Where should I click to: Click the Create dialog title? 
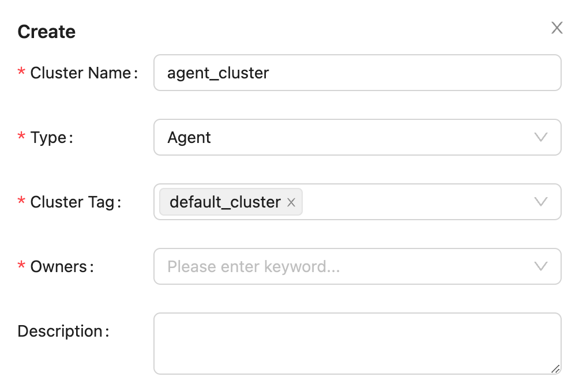(47, 32)
